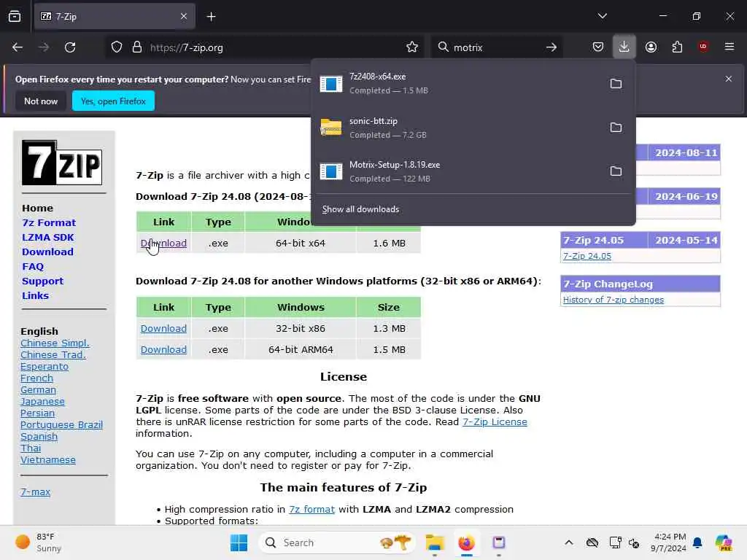747x560 pixels.
Task: Click the Not now button
Action: pos(41,101)
